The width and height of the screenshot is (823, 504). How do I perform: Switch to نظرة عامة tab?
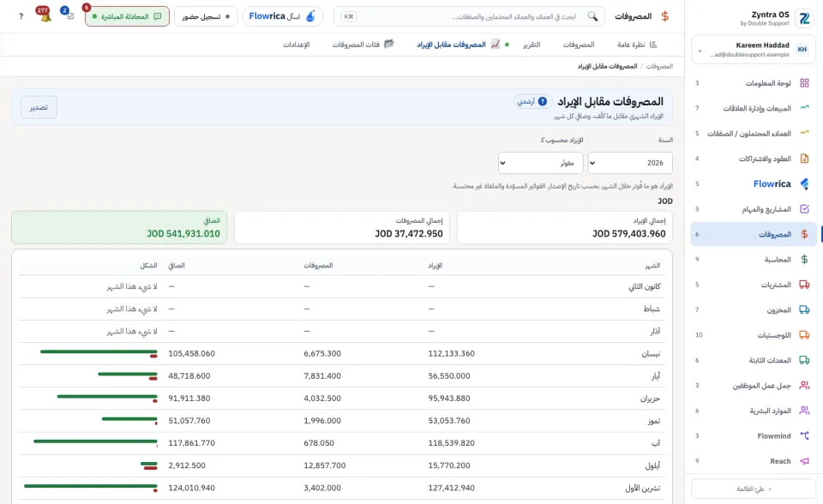coord(637,45)
